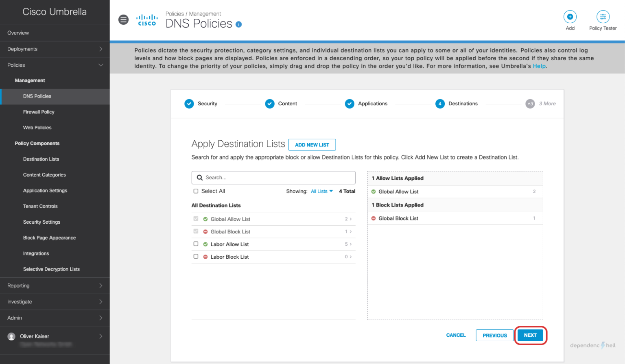Click the info icon beside DNS Policies
This screenshot has width=625, height=364.
[x=238, y=24]
